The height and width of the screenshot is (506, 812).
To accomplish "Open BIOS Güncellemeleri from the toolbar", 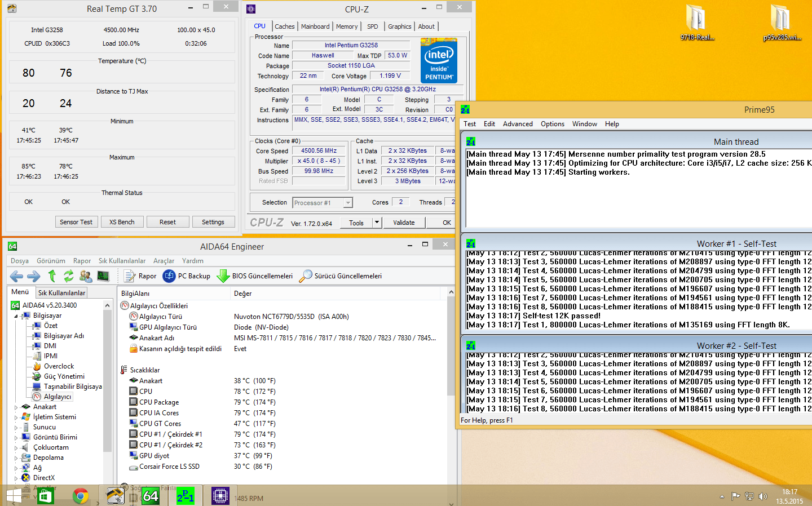I will (x=255, y=276).
